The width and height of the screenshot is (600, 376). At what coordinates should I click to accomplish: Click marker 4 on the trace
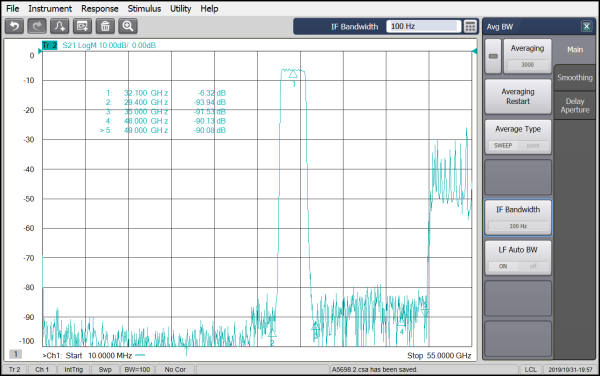(401, 325)
